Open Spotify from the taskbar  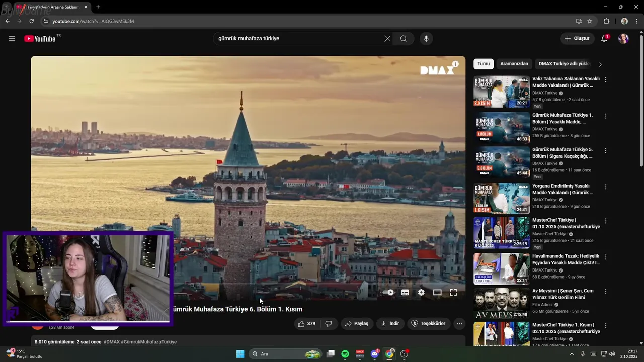[x=345, y=354]
